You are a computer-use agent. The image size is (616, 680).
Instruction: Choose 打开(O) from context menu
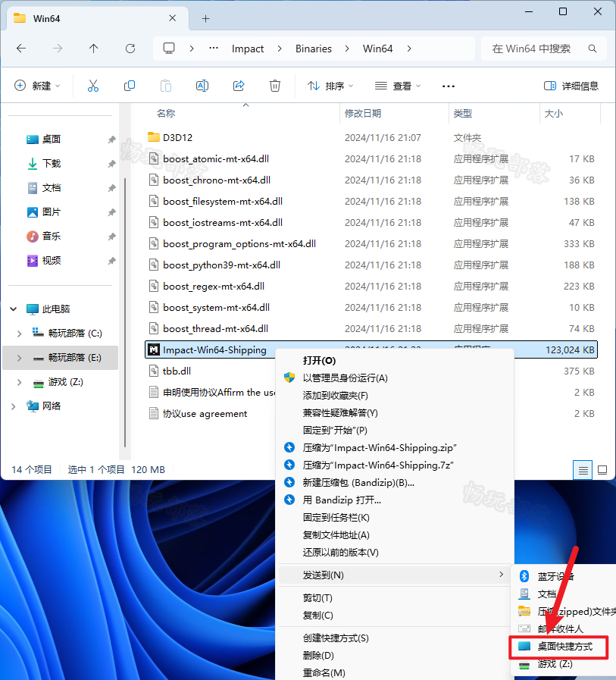[395, 361]
